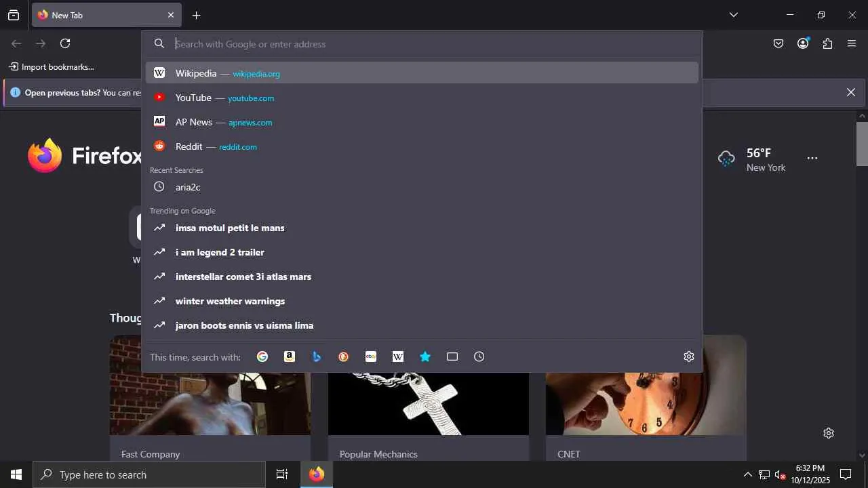The height and width of the screenshot is (488, 868).
Task: Personalize new tab with gear icon
Action: pyautogui.click(x=829, y=433)
